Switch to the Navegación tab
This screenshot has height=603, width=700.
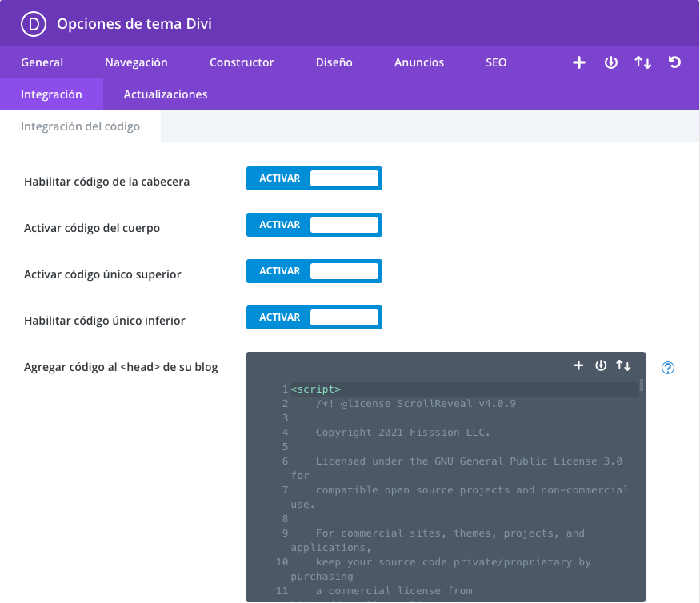coord(136,62)
